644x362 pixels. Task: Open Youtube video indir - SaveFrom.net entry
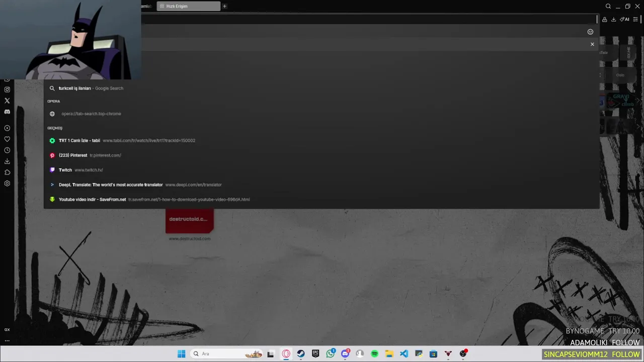coord(321,200)
